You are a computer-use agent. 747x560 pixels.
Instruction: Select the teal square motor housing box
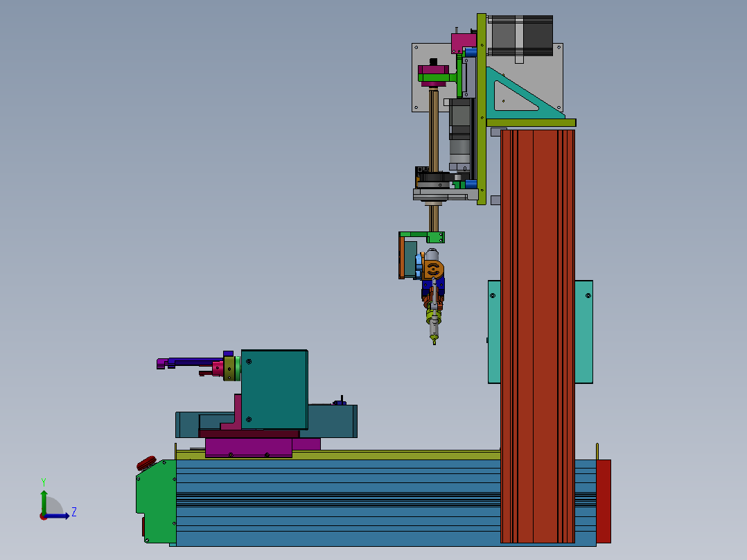(274, 390)
